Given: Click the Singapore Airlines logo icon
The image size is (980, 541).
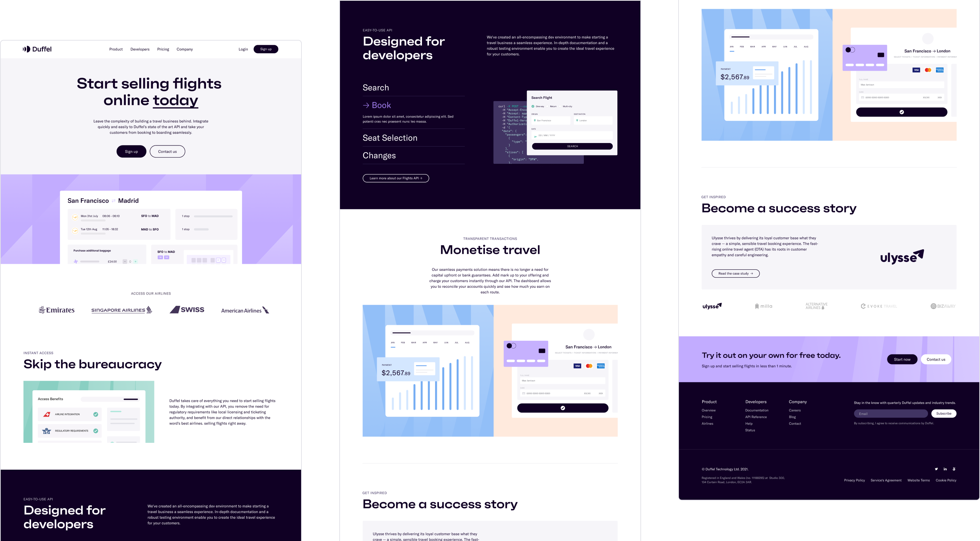Looking at the screenshot, I should pyautogui.click(x=121, y=310).
